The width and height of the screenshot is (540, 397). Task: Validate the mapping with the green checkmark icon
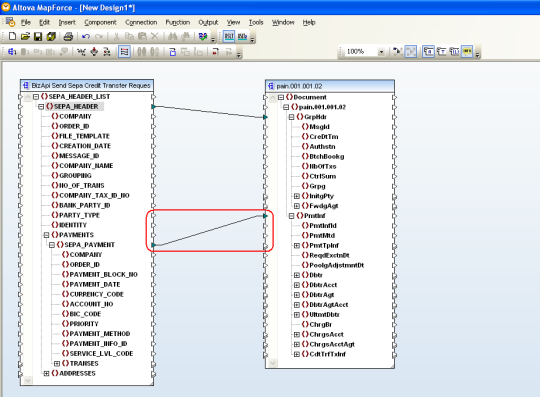[203, 36]
